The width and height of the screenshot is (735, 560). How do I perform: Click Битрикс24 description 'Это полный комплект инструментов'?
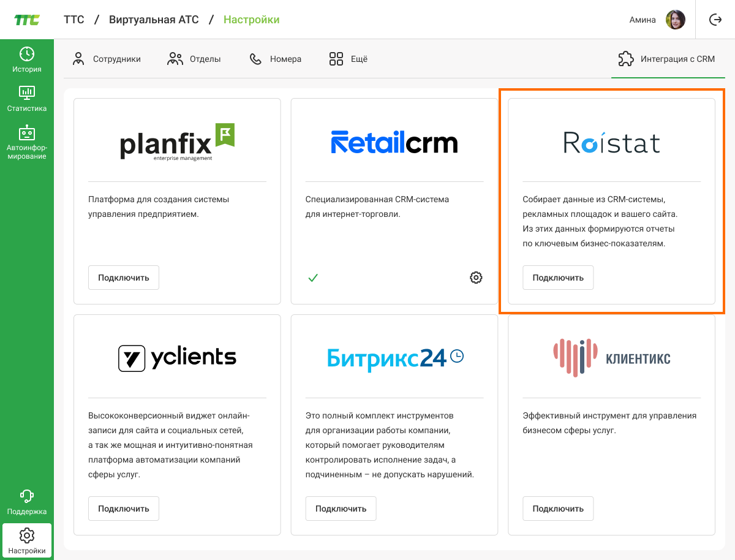380,415
